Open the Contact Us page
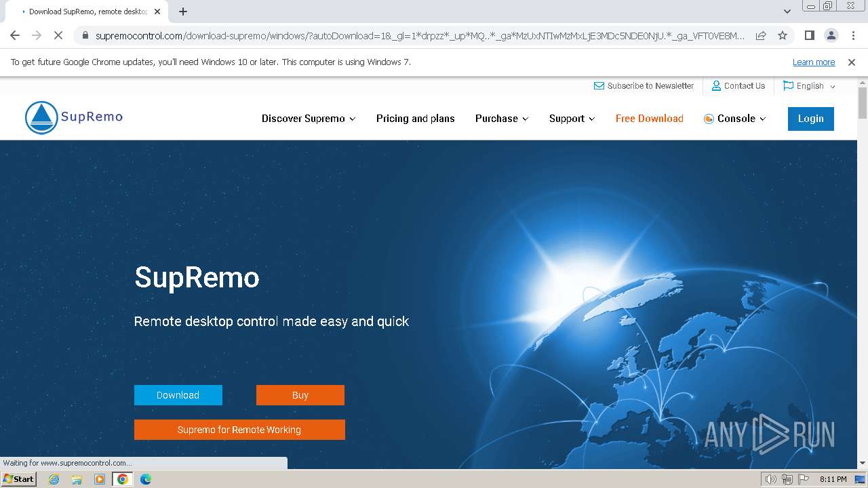Screen dimensions: 868x488 [738, 86]
